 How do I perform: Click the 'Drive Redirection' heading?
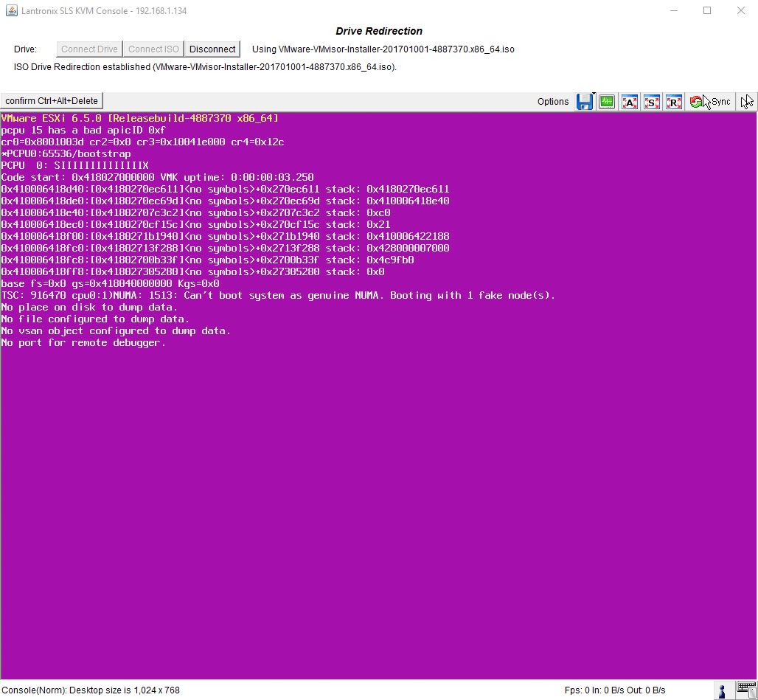[x=379, y=31]
